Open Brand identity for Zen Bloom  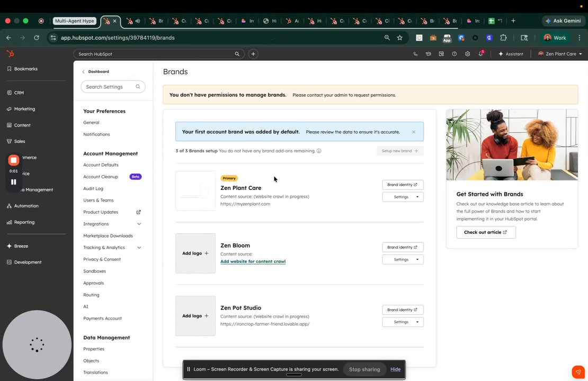tap(403, 247)
